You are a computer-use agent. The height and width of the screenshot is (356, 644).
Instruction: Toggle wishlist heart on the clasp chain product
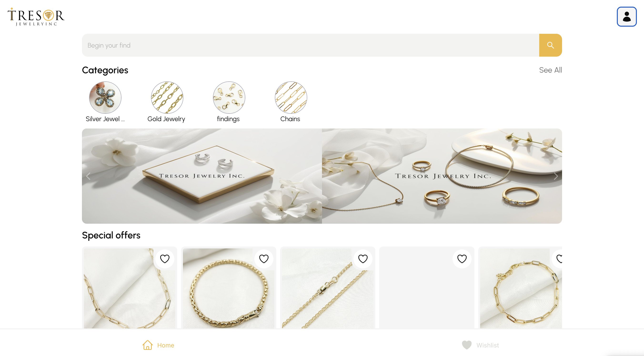[363, 259]
